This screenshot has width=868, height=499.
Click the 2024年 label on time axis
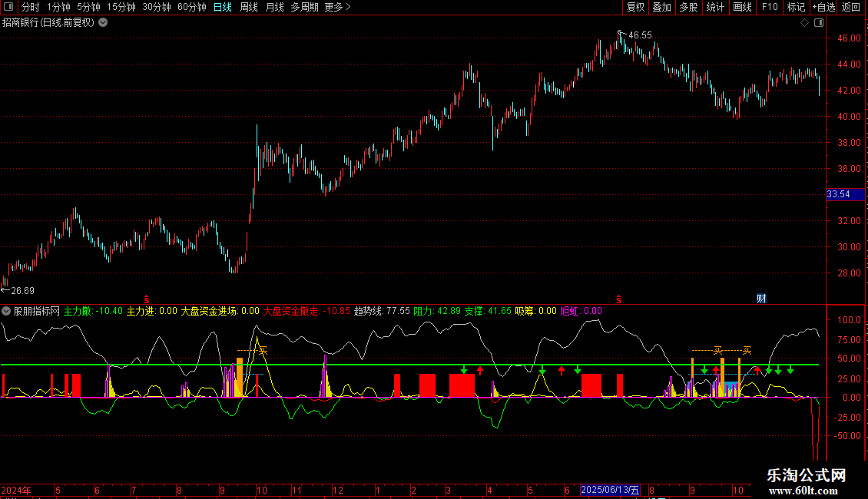[16, 491]
